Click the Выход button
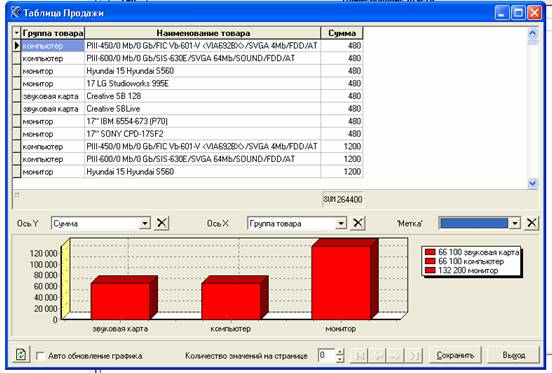The image size is (552, 373). click(x=514, y=355)
